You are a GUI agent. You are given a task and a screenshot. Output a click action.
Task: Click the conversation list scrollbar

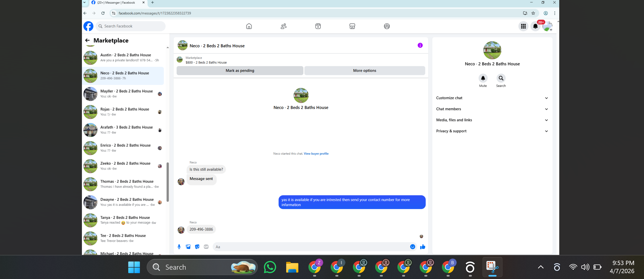pyautogui.click(x=167, y=182)
